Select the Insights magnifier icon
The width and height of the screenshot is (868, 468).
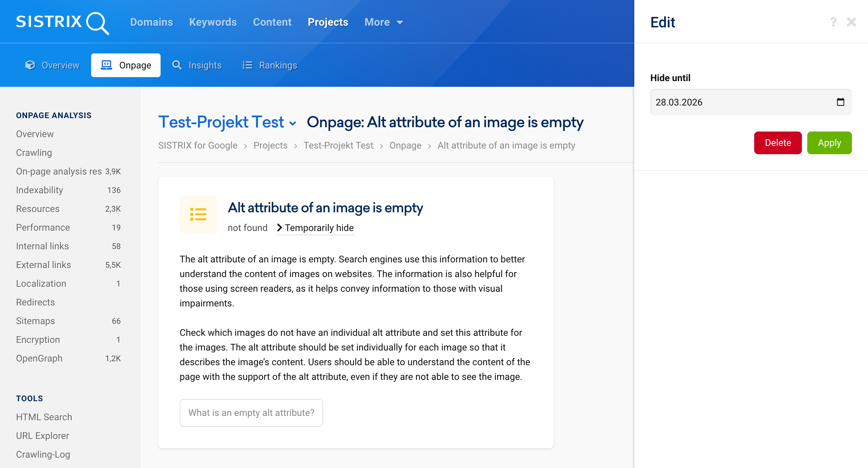[177, 65]
